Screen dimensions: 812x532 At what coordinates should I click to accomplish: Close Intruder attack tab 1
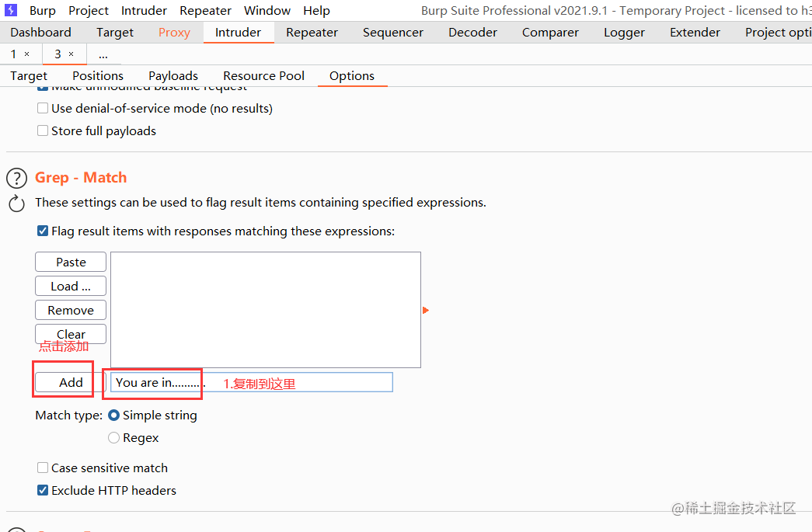tap(27, 54)
